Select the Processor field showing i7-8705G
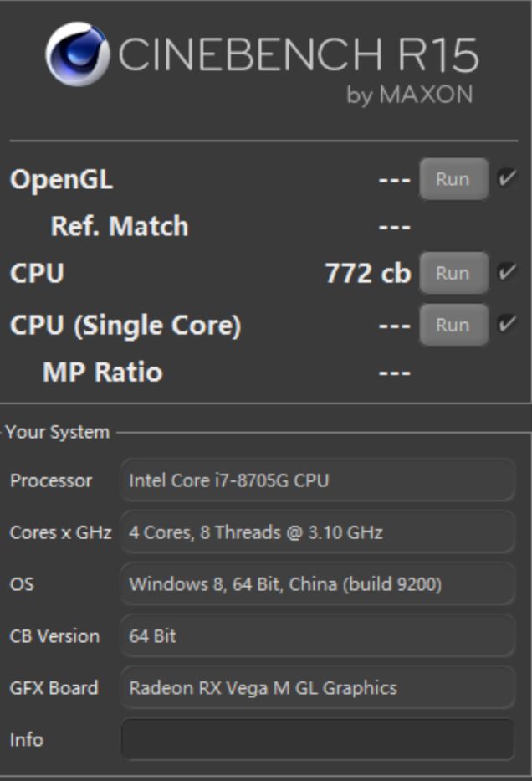The image size is (532, 781). (318, 480)
